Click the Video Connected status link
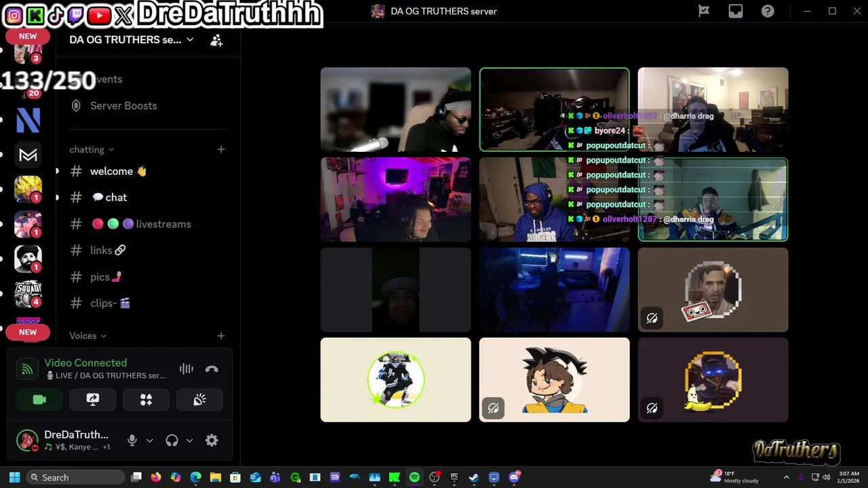This screenshot has height=488, width=868. (x=85, y=363)
